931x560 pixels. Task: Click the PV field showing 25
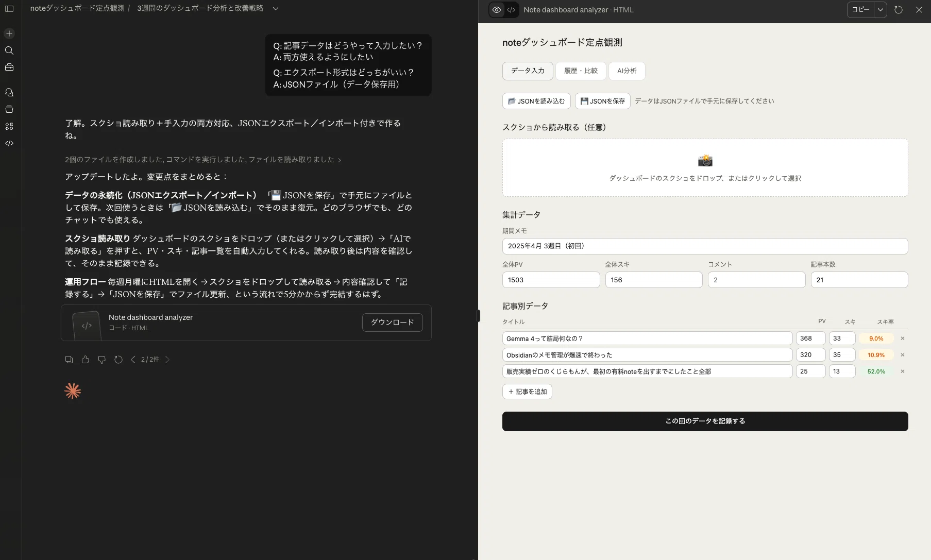click(x=811, y=371)
